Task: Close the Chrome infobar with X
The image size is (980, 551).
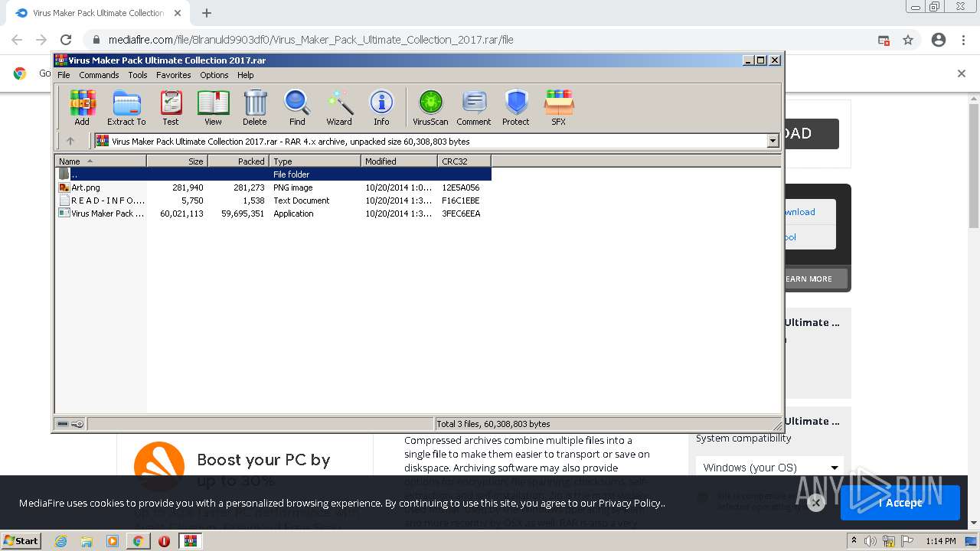Action: [x=962, y=73]
